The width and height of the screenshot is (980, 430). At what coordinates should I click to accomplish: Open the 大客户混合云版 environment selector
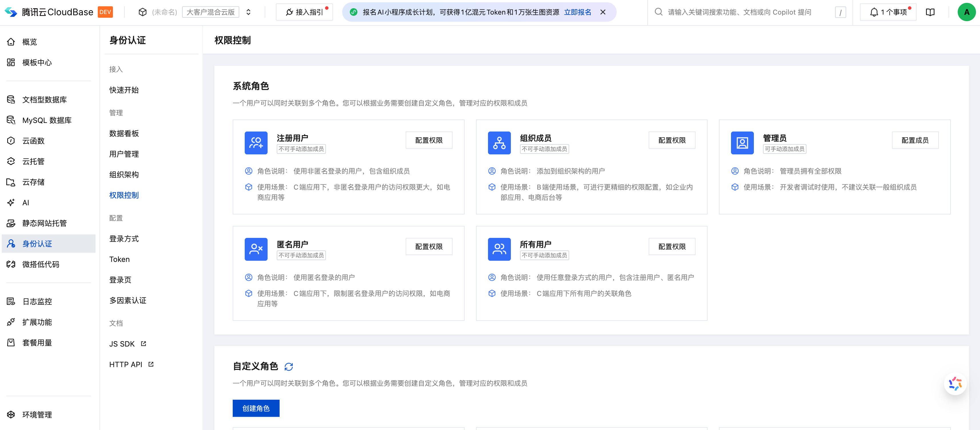(x=210, y=12)
